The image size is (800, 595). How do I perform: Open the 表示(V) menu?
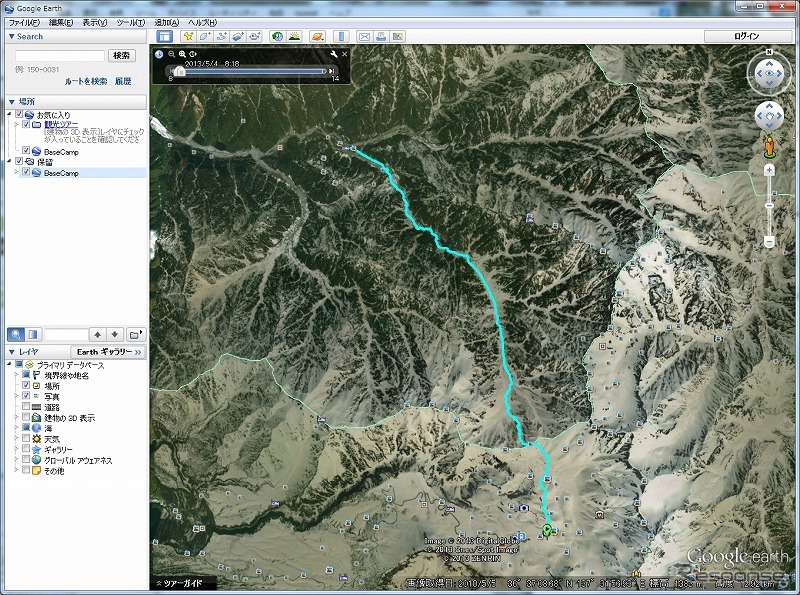[95, 22]
